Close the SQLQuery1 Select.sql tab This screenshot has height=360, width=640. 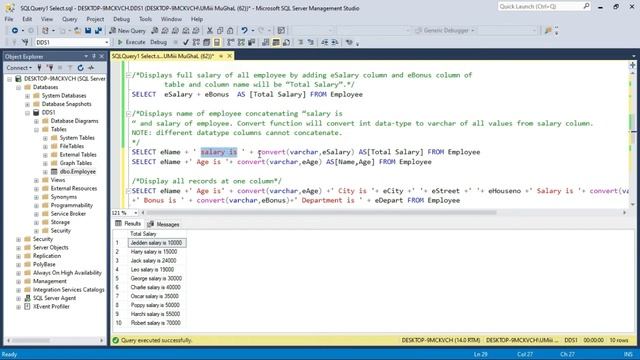point(229,56)
